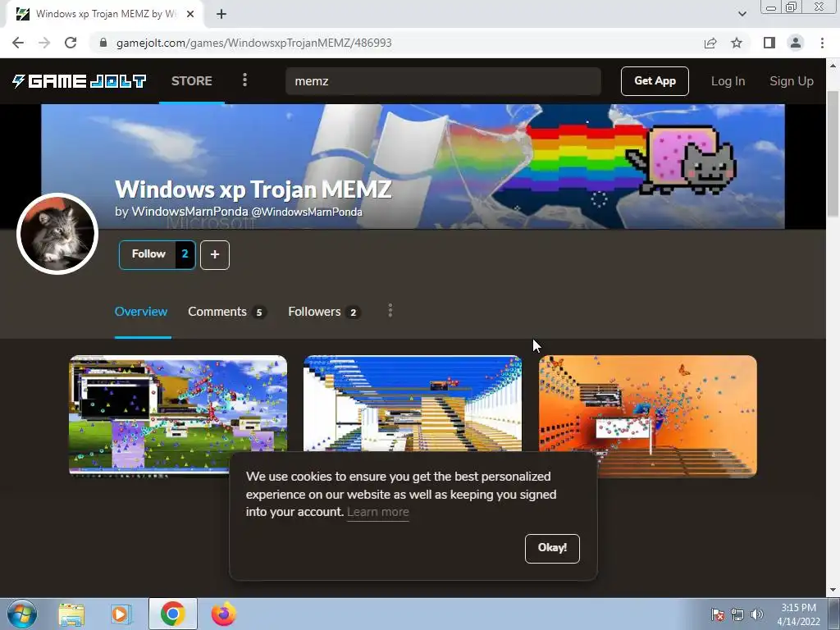
Task: Click the Windows Start button
Action: (21, 614)
